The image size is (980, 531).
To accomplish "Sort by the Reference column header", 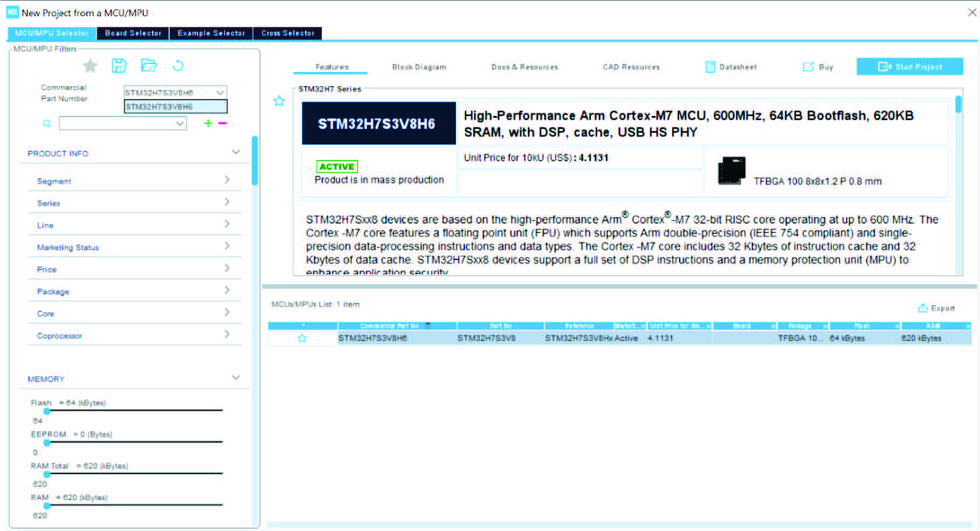I will (x=579, y=326).
